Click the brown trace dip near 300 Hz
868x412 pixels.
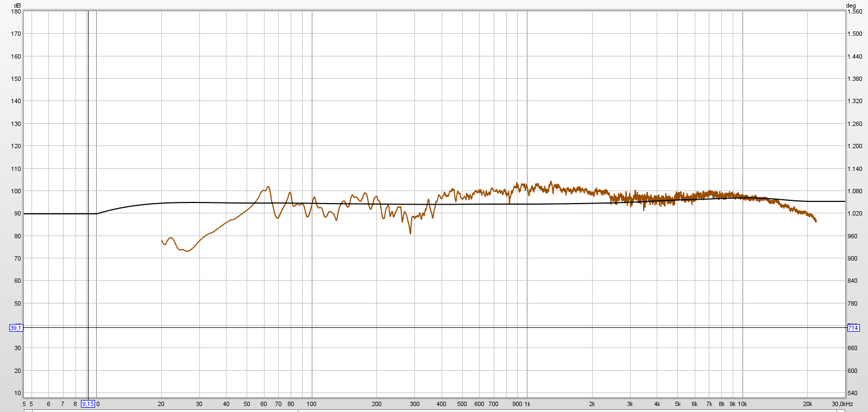pos(410,232)
